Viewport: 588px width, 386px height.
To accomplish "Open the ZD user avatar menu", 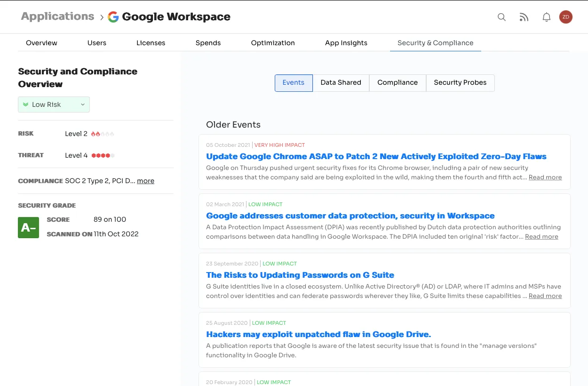I will point(566,17).
